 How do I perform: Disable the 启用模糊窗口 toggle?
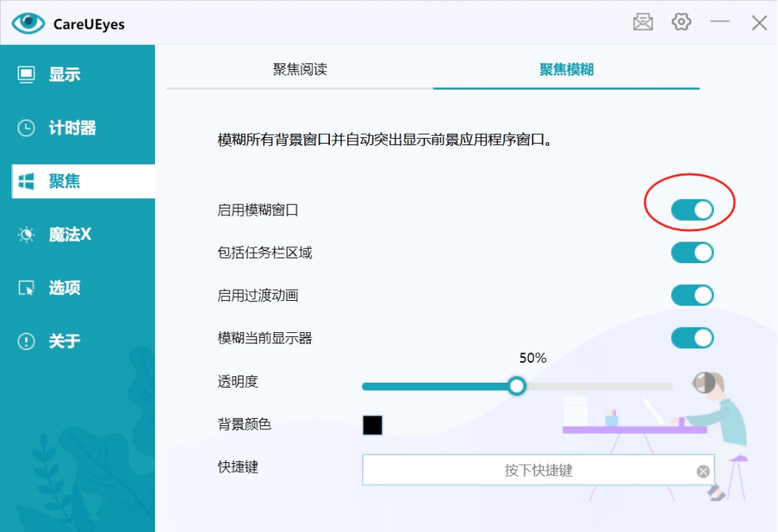[692, 210]
